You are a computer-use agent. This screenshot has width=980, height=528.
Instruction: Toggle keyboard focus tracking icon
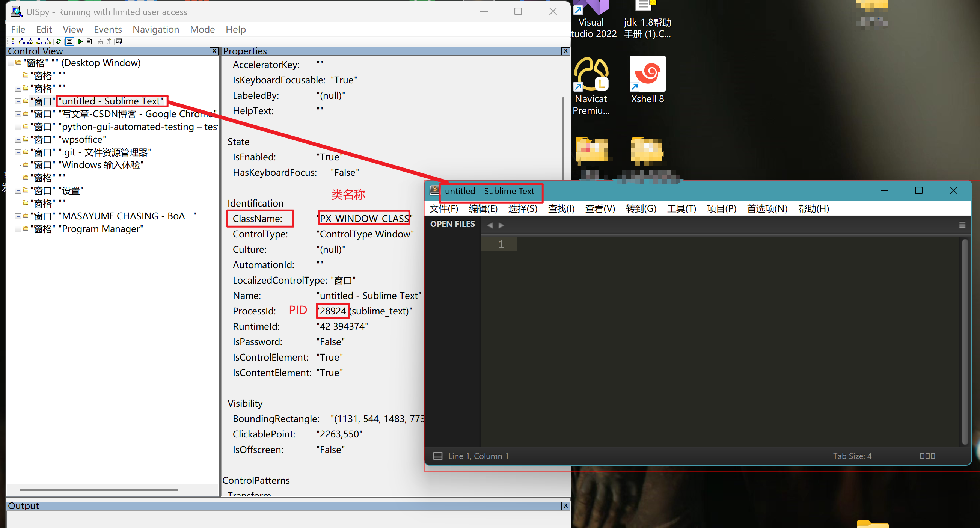pyautogui.click(x=100, y=41)
